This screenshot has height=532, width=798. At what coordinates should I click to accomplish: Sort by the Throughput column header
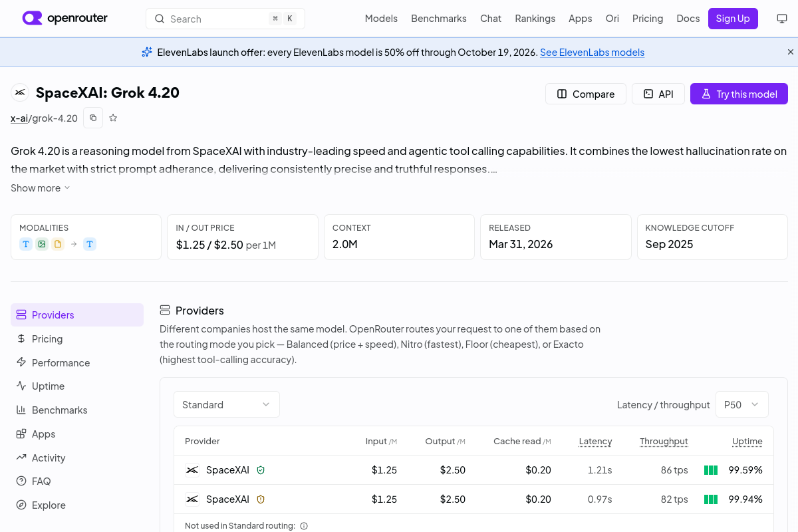pos(664,442)
